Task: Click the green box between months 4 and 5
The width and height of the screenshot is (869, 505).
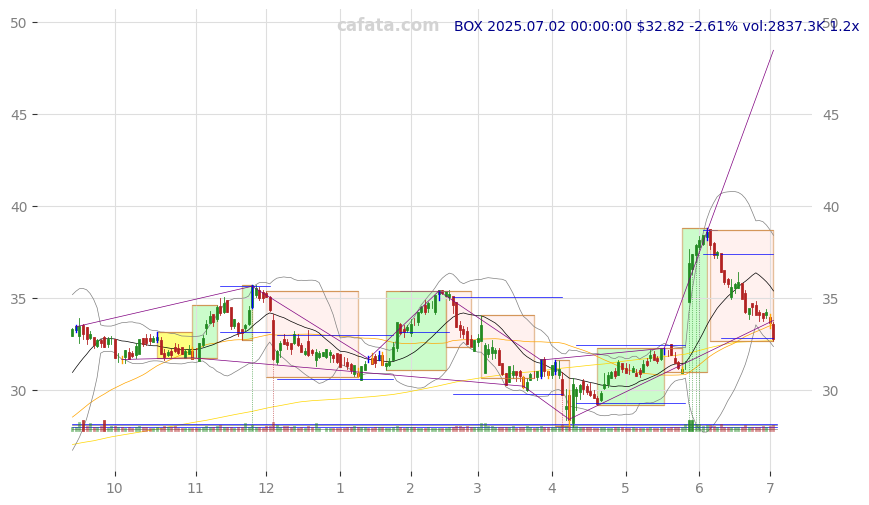Action: (631, 377)
